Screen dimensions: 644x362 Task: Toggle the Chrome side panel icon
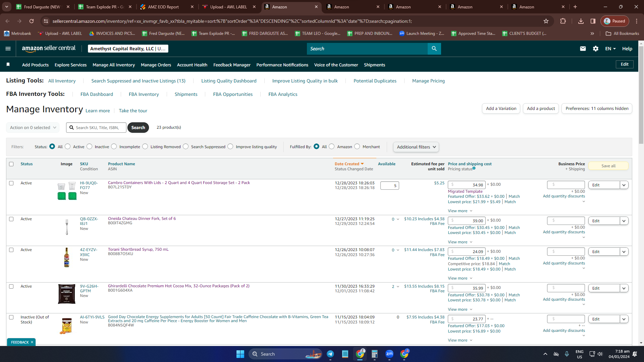tap(593, 21)
